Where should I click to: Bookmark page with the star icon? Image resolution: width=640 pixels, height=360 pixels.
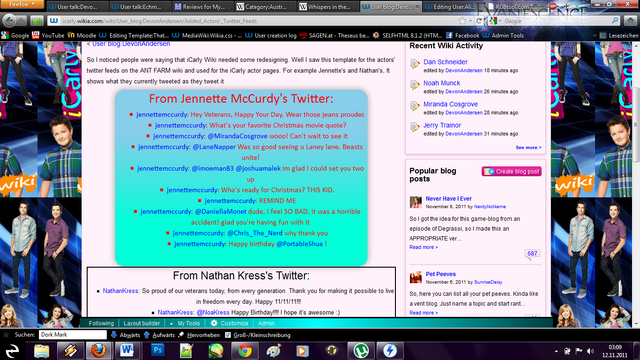point(462,21)
